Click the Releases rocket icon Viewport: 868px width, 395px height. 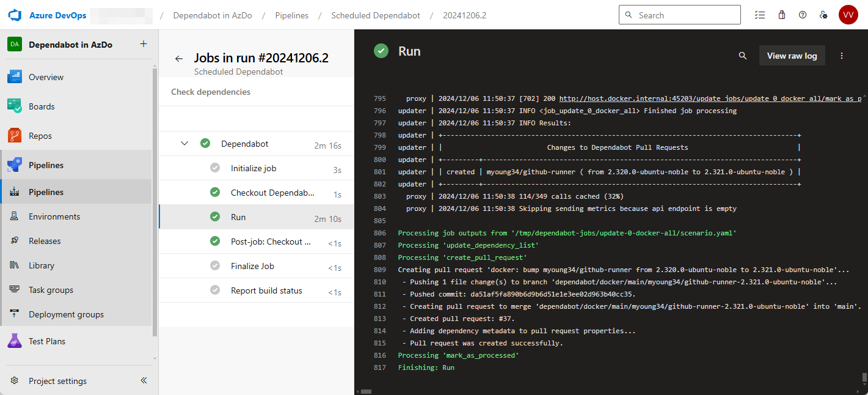[15, 241]
